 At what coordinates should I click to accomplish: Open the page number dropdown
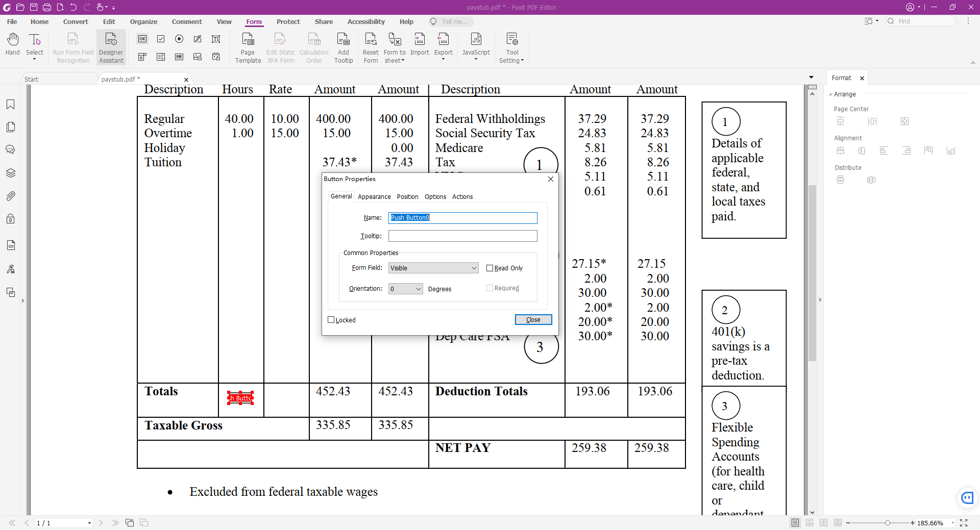click(x=89, y=523)
